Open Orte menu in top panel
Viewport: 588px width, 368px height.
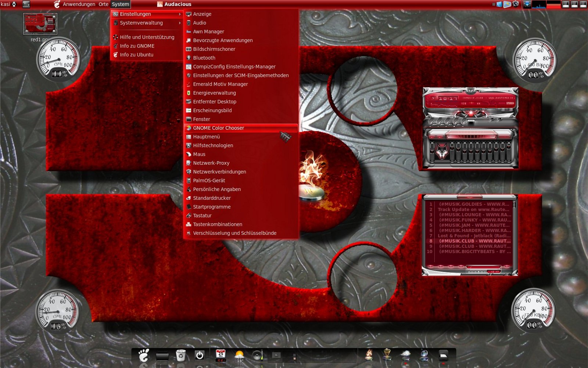(103, 4)
